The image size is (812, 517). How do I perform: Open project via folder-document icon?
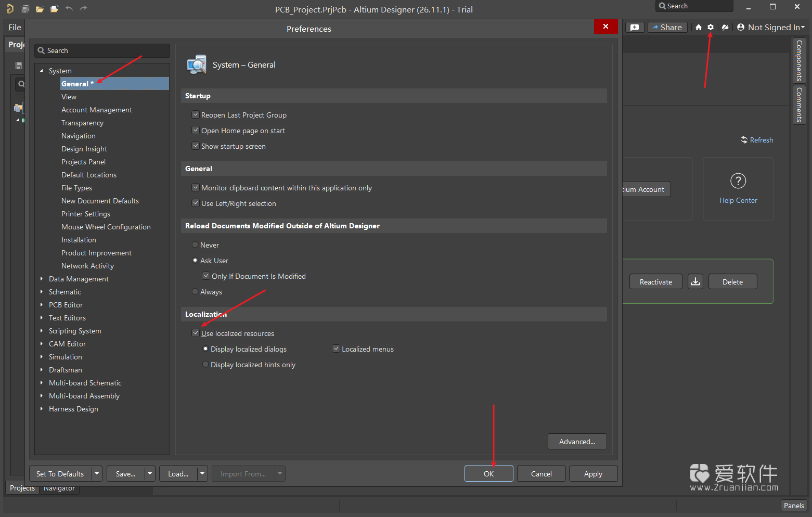pyautogui.click(x=54, y=9)
